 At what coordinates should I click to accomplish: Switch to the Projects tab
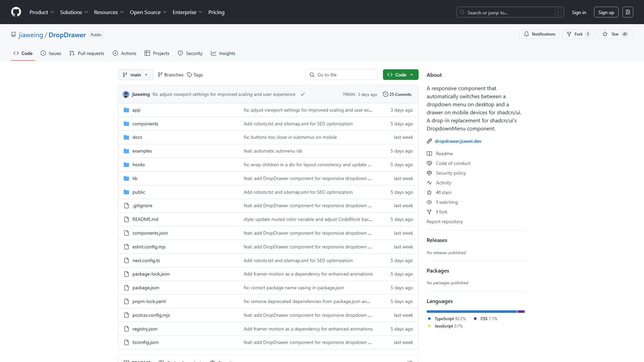point(157,53)
